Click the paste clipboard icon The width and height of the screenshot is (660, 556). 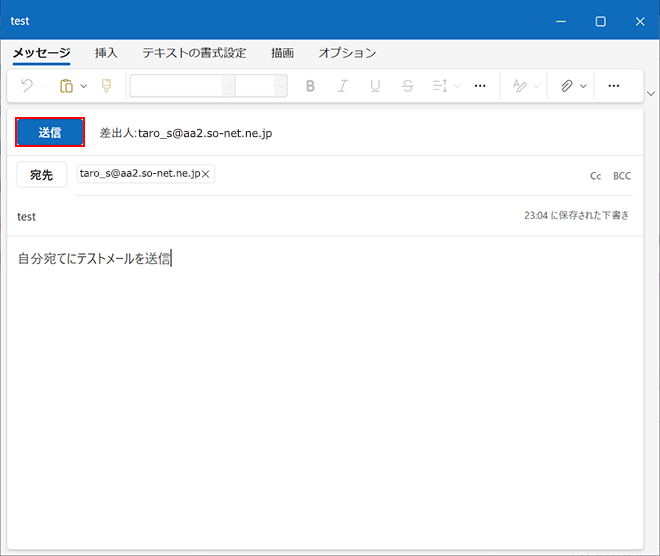pyautogui.click(x=66, y=86)
